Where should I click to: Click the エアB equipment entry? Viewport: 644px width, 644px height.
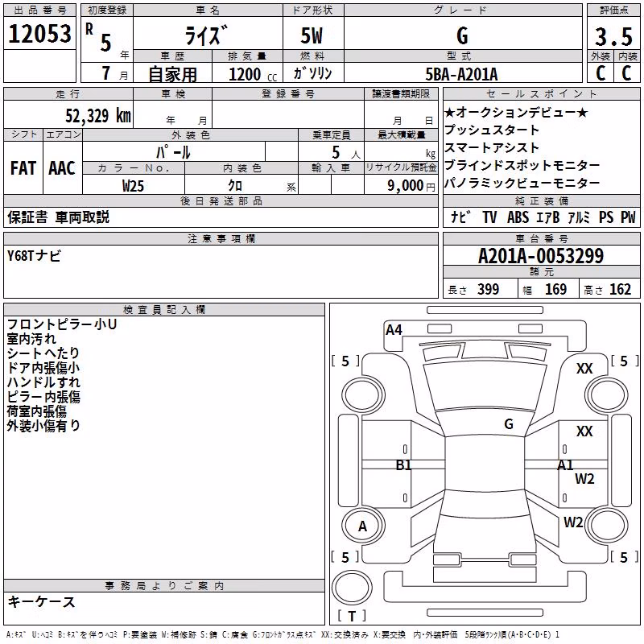coord(548,217)
